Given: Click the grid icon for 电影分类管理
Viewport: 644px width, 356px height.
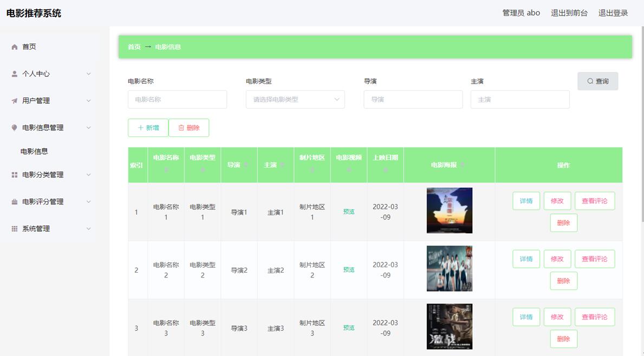Looking at the screenshot, I should tap(15, 175).
